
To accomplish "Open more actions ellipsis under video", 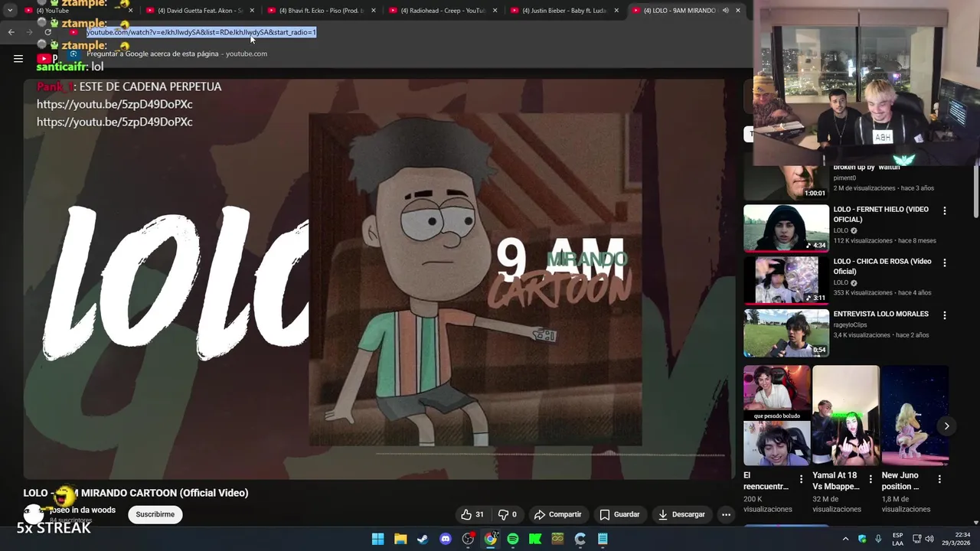I will tap(726, 514).
